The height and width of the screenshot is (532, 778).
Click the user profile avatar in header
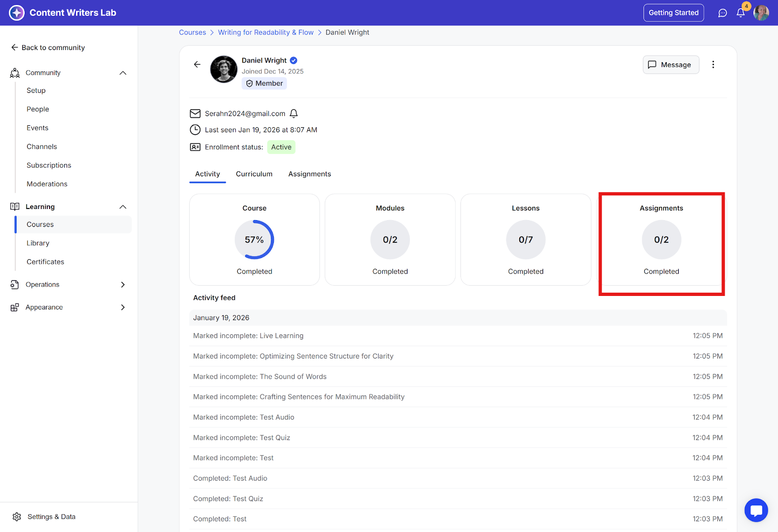761,13
